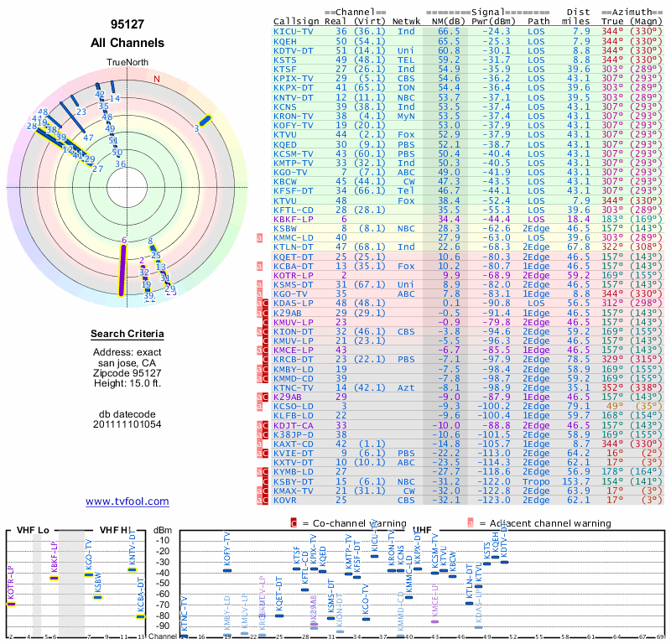Select the KQEH callsign in the table
671x644 pixels.
[285, 41]
